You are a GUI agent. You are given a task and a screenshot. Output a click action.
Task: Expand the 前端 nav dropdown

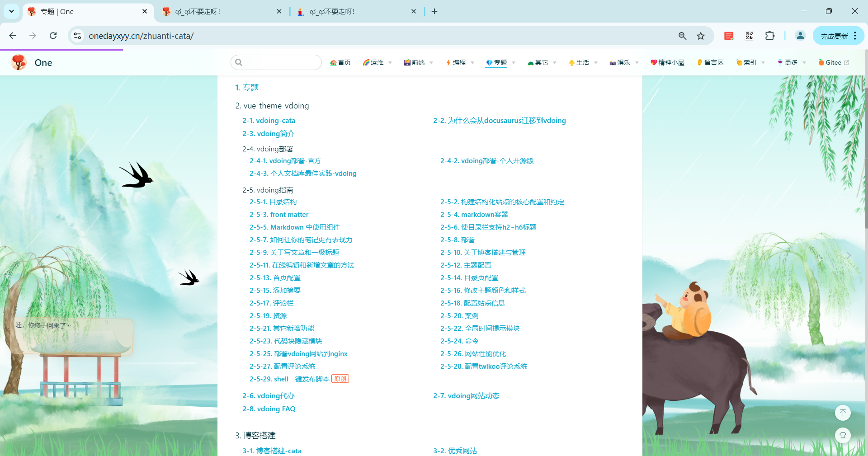pos(418,62)
